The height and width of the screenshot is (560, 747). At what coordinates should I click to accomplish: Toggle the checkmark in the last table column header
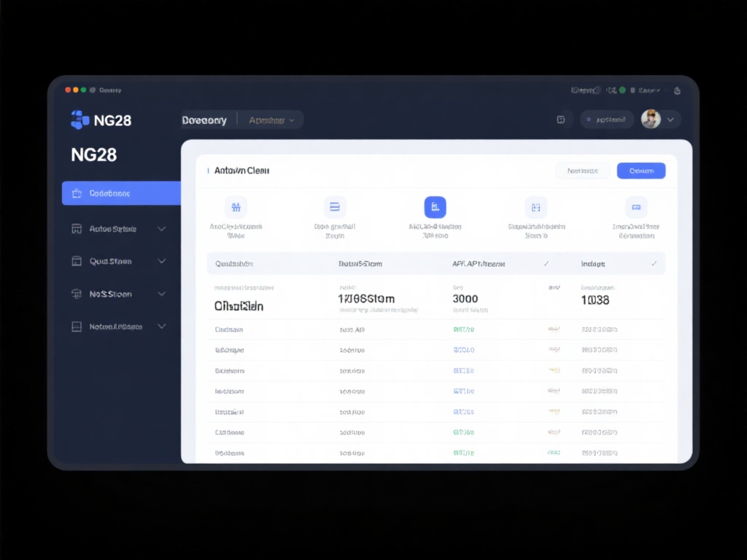pyautogui.click(x=654, y=263)
